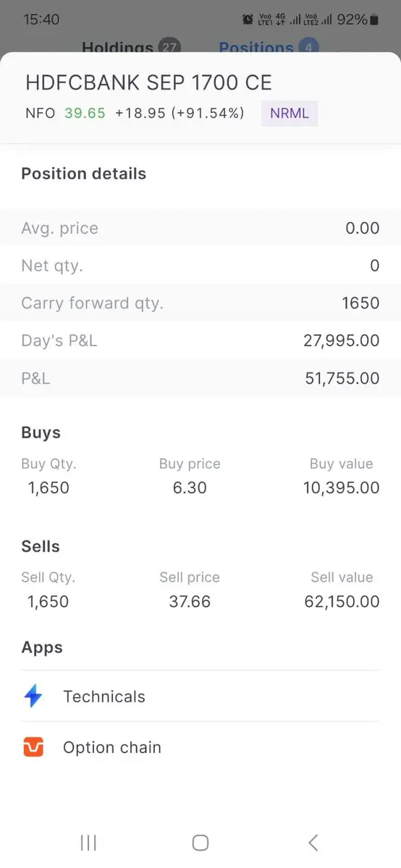Switch to the Positions tab
Viewport: 401px width, 868px height.
coord(256,48)
